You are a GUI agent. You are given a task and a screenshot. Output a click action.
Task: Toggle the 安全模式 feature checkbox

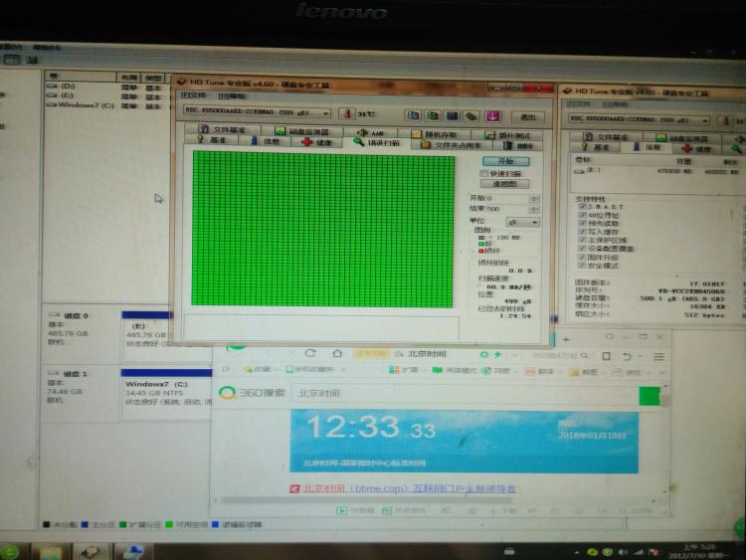(582, 265)
